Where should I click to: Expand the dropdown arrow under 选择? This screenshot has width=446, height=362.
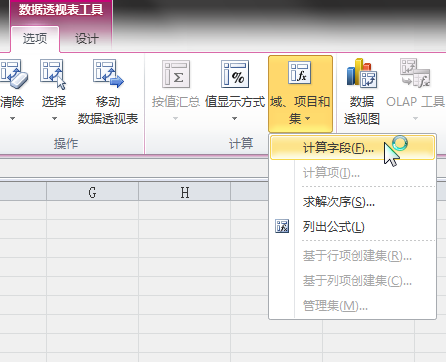click(x=54, y=118)
